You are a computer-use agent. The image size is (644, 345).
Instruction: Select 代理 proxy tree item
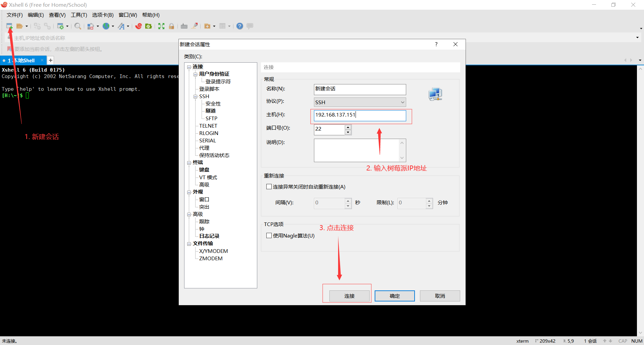(204, 148)
